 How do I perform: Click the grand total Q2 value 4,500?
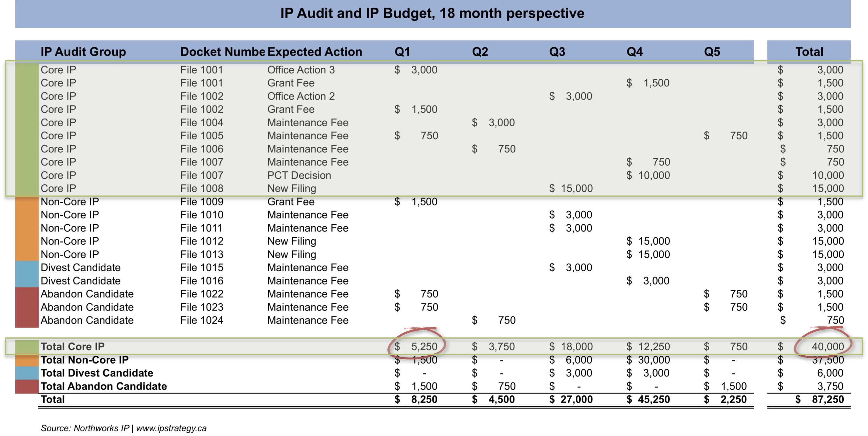point(502,399)
